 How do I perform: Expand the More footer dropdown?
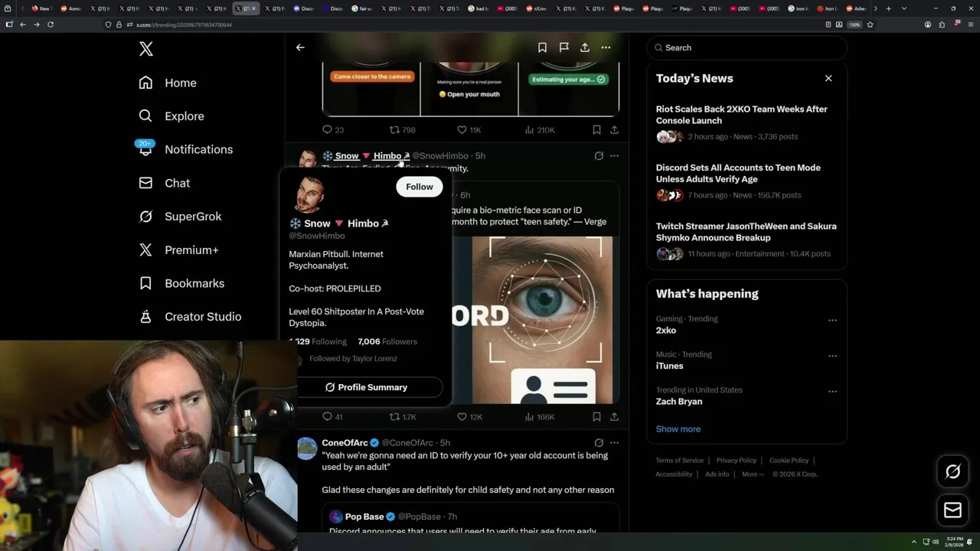tap(753, 474)
